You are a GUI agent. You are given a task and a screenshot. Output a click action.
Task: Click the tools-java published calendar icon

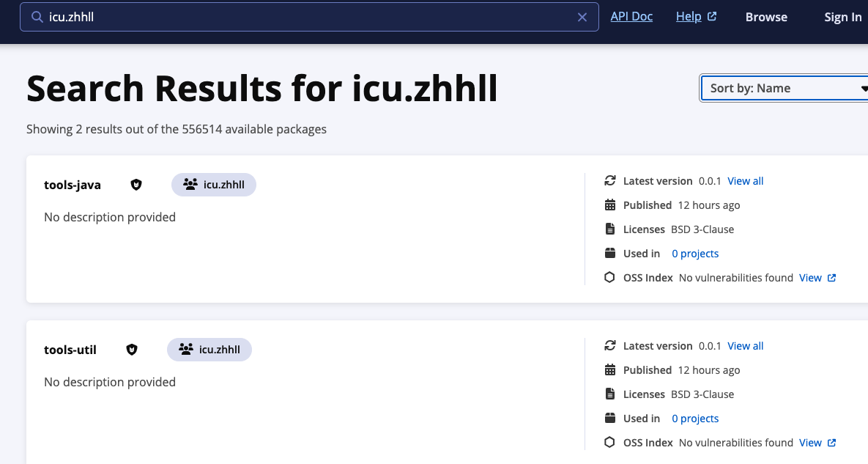click(x=609, y=205)
